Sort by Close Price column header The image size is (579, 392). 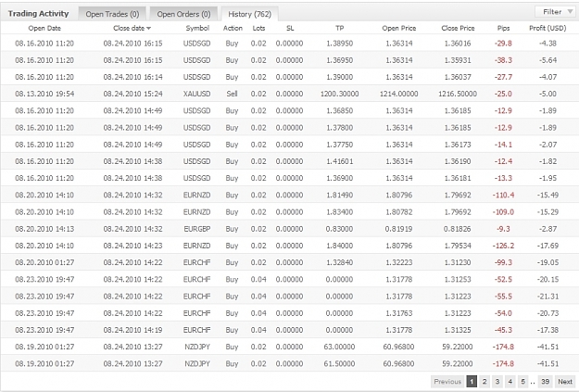pyautogui.click(x=458, y=28)
